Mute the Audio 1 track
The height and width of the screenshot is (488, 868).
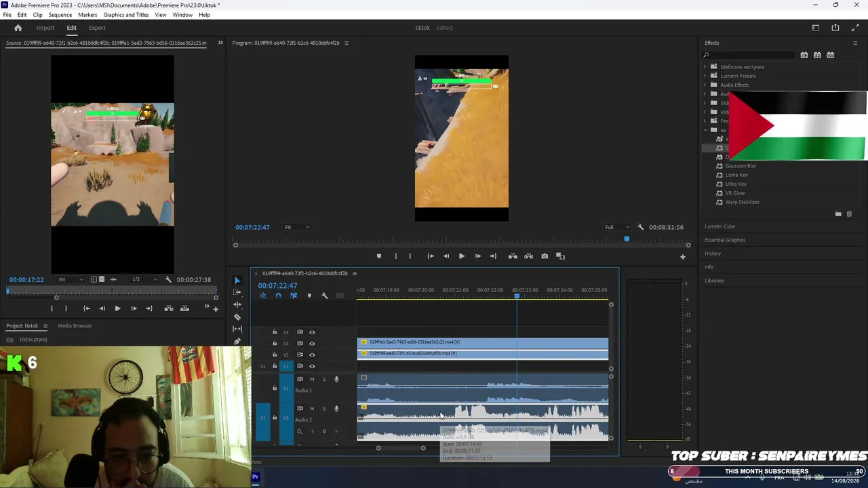(x=312, y=380)
